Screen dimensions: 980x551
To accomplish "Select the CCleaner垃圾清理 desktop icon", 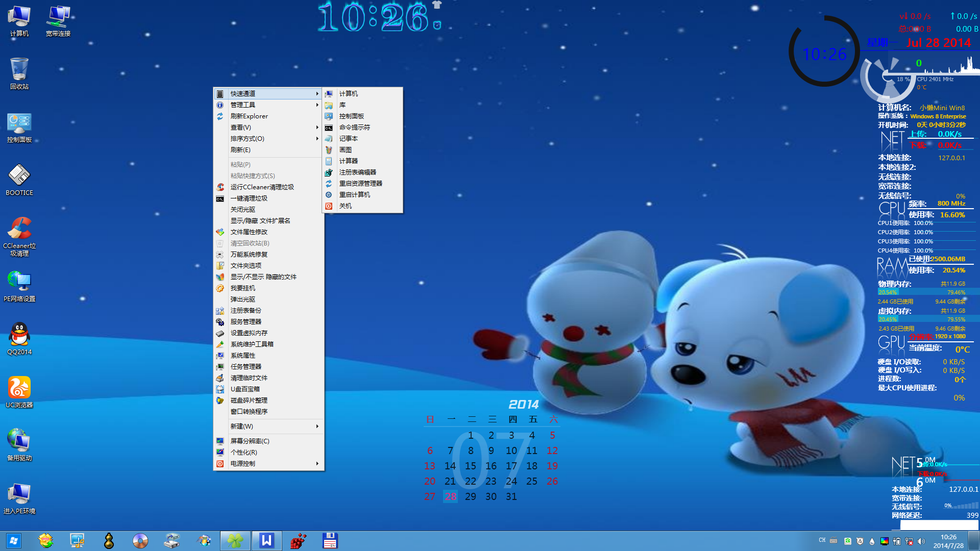I will coord(19,236).
